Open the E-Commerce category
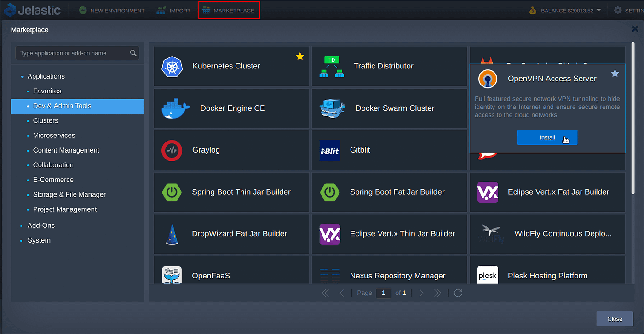The width and height of the screenshot is (644, 334). [53, 180]
